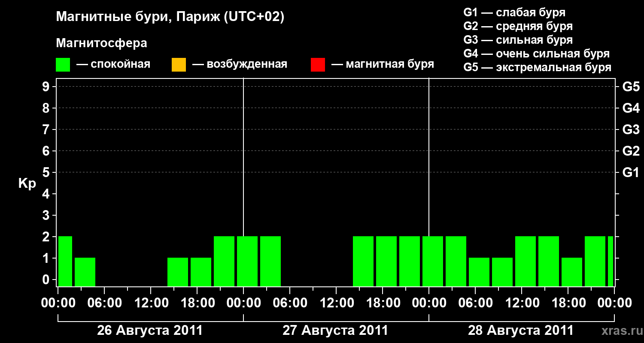Click the 'G5 — экстремальная буря' description

538,67
